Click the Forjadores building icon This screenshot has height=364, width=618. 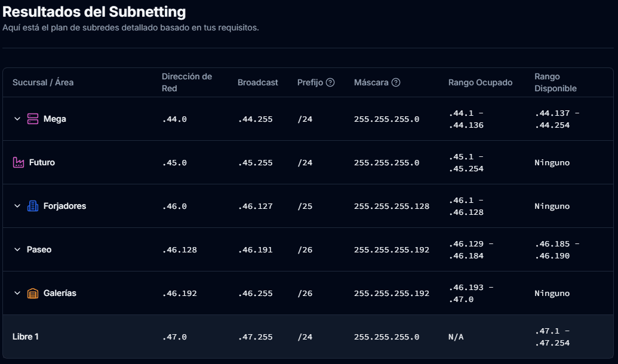tap(33, 206)
